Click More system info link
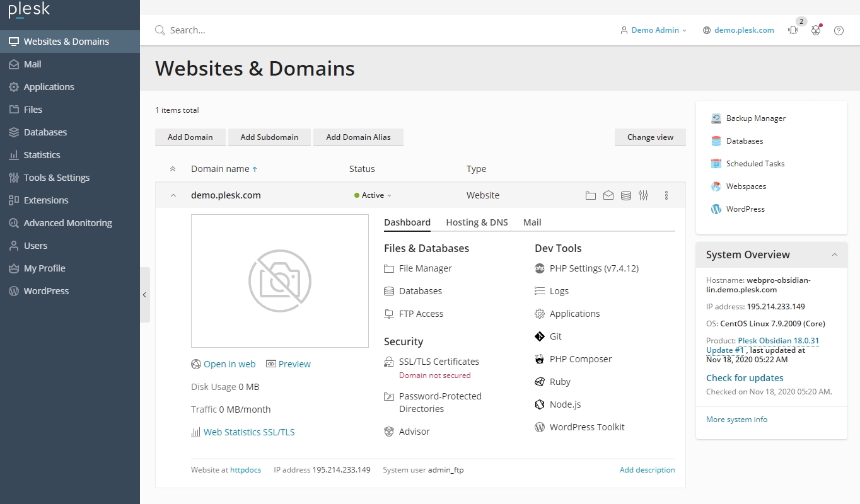This screenshot has height=504, width=860. pyautogui.click(x=736, y=420)
